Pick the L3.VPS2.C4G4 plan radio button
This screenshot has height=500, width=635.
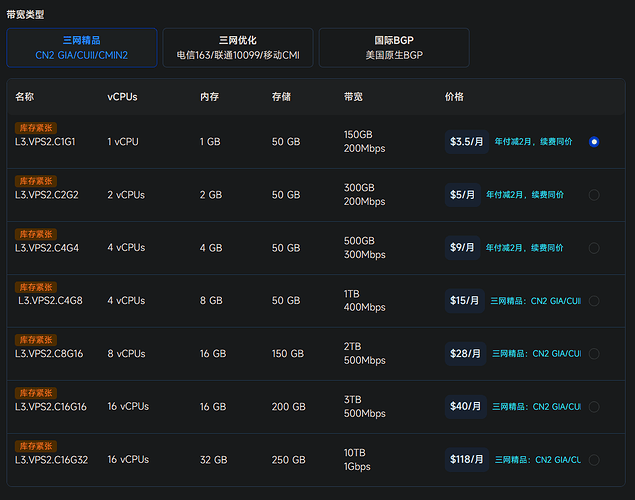[594, 248]
